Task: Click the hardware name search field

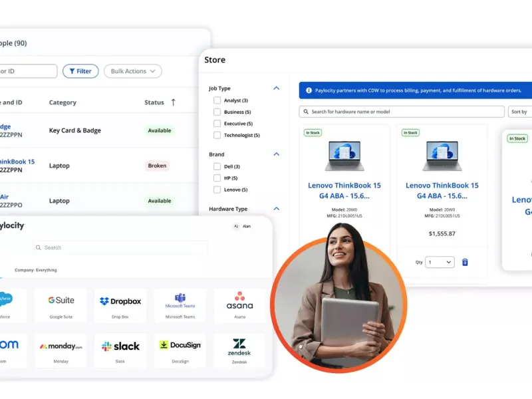Action: click(x=402, y=112)
